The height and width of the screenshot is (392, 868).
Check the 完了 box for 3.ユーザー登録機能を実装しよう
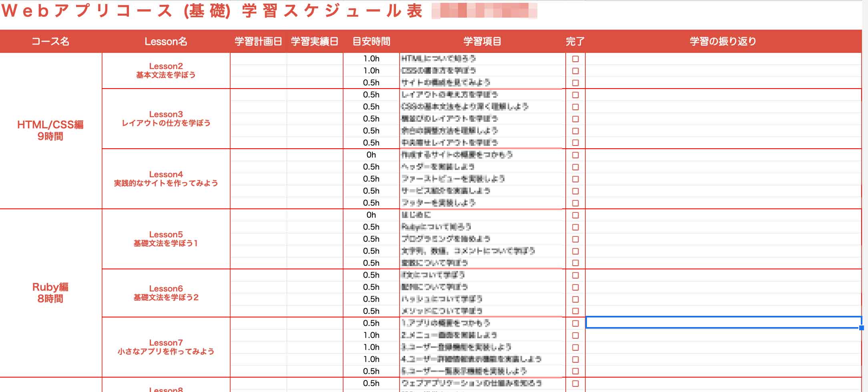(575, 348)
